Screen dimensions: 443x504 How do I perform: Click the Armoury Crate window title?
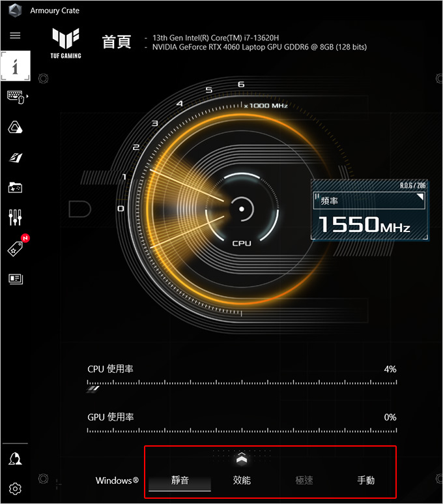click(x=55, y=10)
